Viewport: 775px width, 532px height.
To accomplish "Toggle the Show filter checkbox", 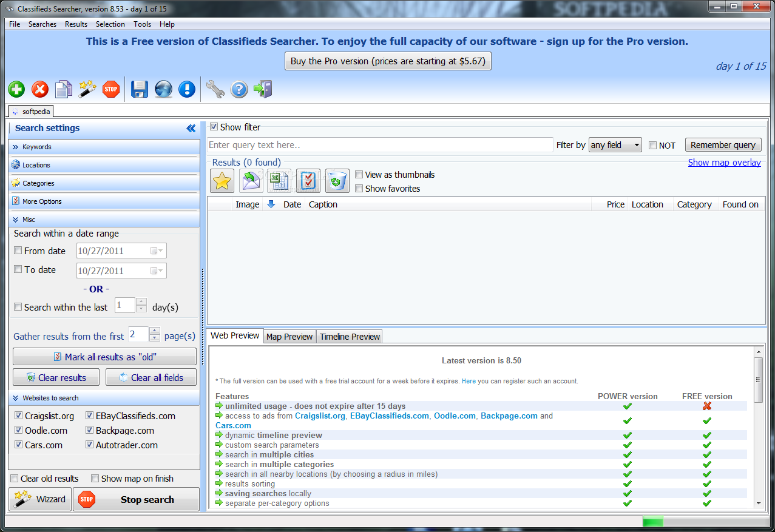I will click(214, 127).
